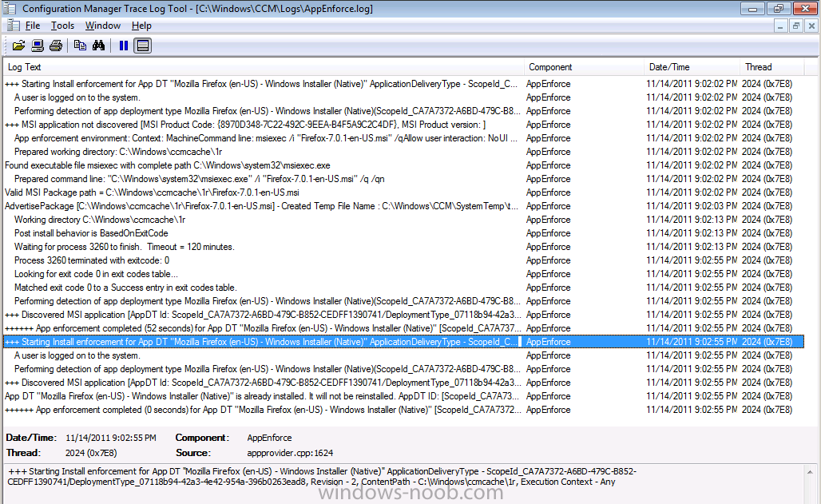Select the 'is already installed' log row

pos(403,396)
